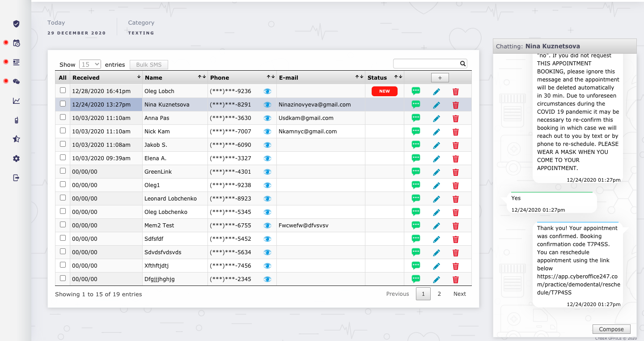
Task: Click the Oleg Lobchenko name cell
Action: tap(175, 212)
